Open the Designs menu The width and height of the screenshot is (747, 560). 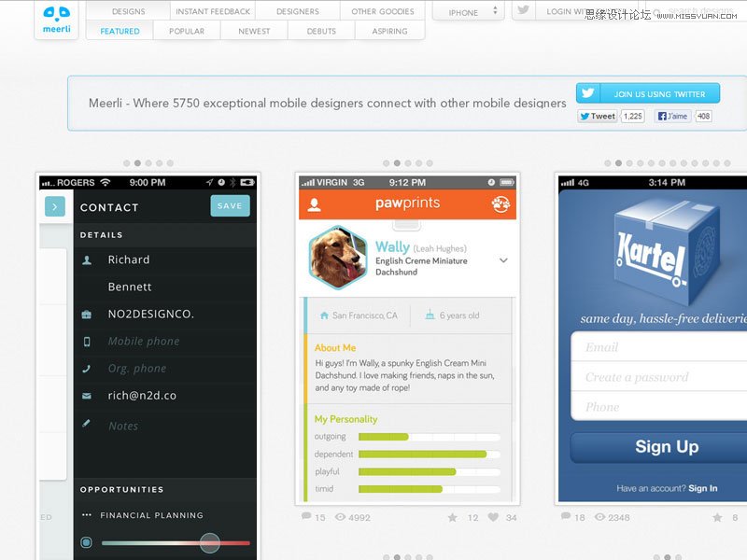click(128, 11)
